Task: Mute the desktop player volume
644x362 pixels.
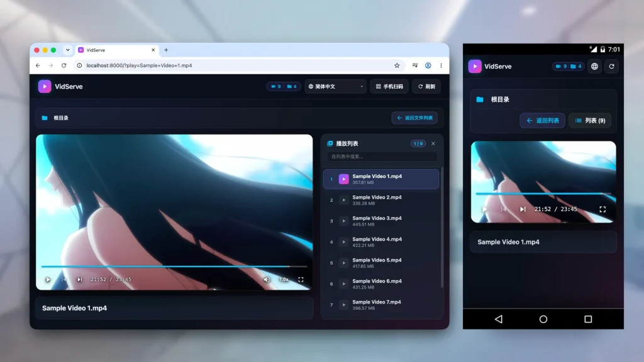Action: pos(267,280)
